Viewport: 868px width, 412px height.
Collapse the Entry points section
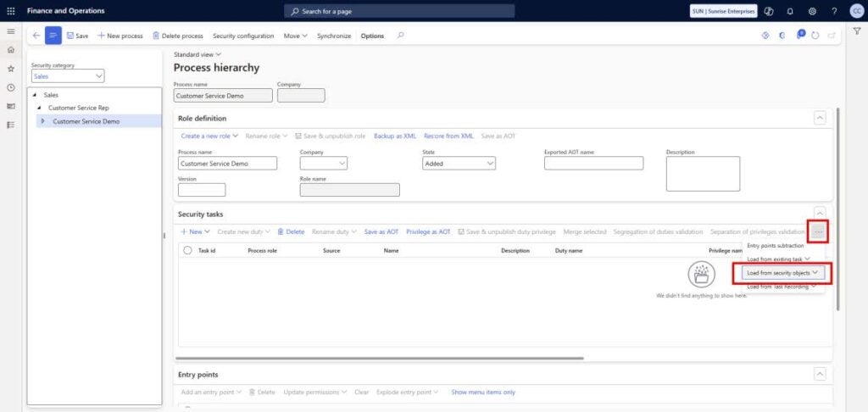pos(820,374)
